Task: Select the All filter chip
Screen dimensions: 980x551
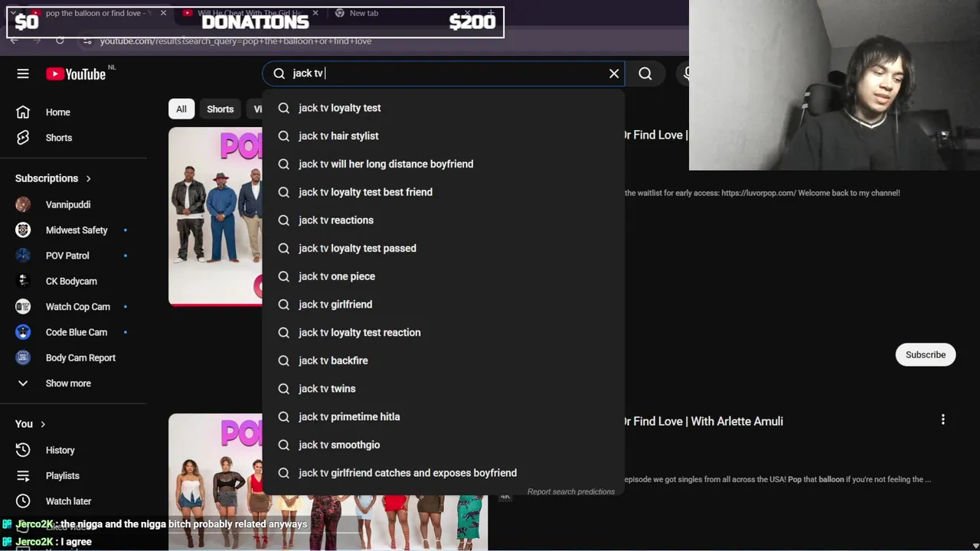Action: (181, 109)
